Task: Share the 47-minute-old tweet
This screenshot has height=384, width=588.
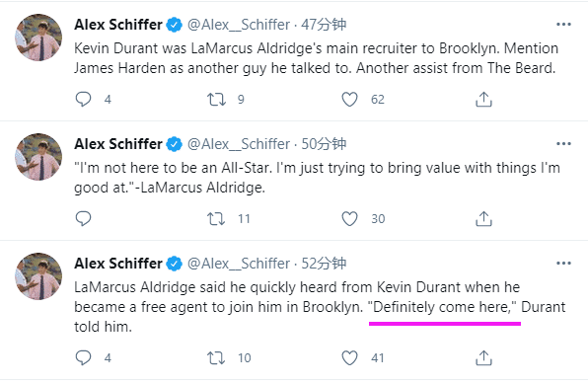Action: click(x=483, y=100)
